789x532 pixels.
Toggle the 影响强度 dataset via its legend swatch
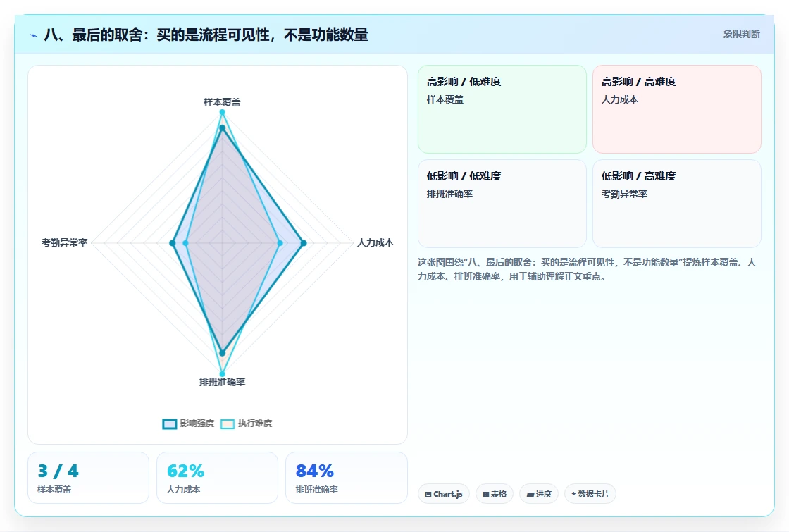pos(170,423)
